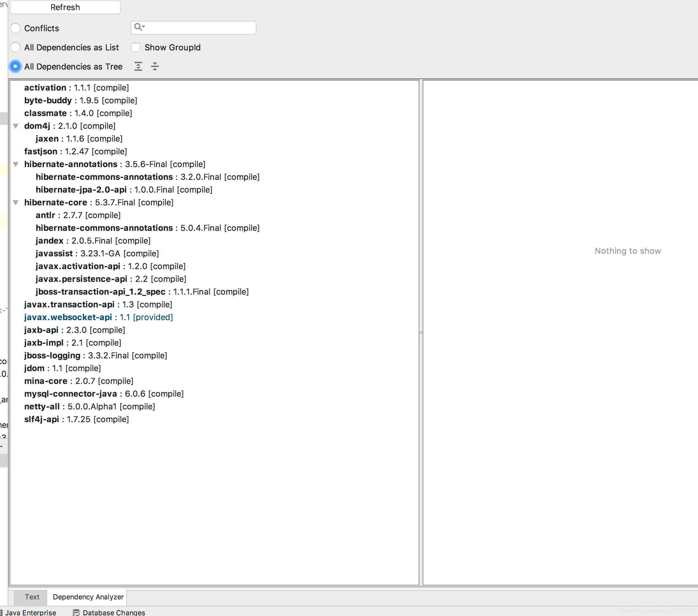Select javax.activation-api : 1.2.0 row

(110, 266)
